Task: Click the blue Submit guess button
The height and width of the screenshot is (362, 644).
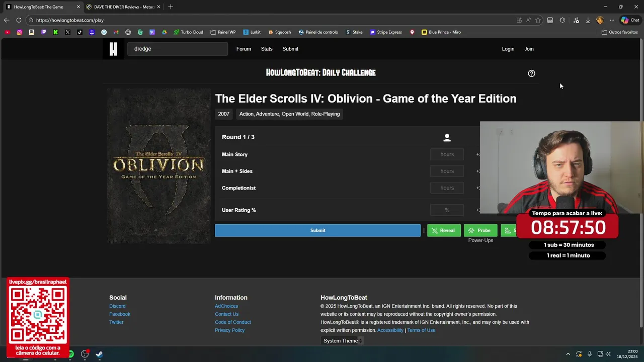Action: tap(317, 230)
